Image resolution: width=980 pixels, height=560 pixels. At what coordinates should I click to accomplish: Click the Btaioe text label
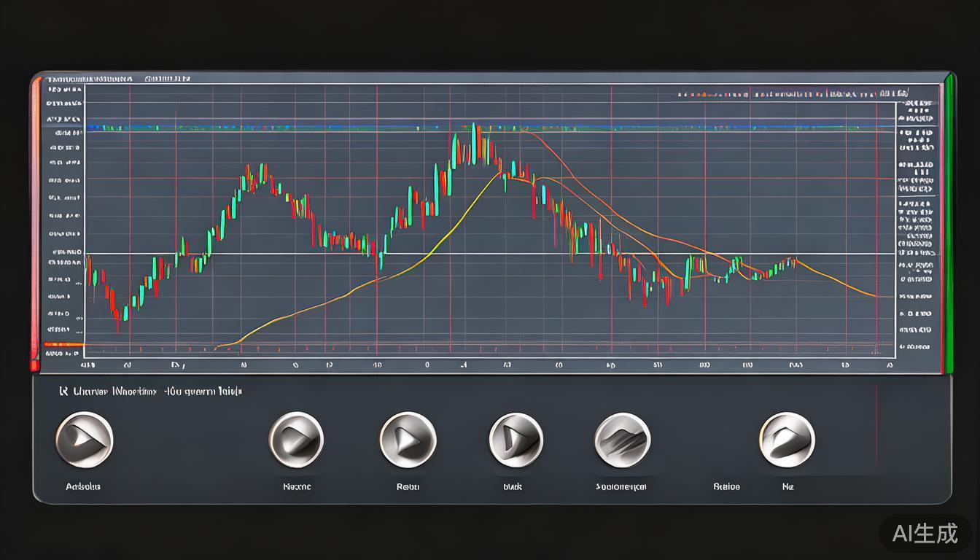pos(726,486)
